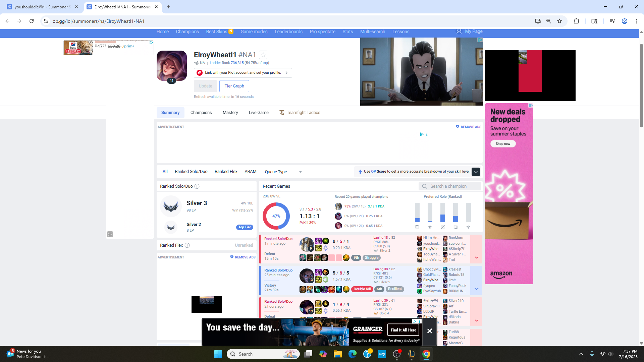
Task: Switch to the Mastery tab
Action: coord(230,113)
